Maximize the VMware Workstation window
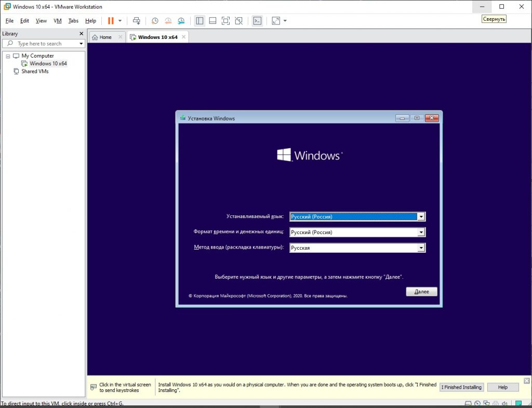This screenshot has width=532, height=408. coord(502,6)
